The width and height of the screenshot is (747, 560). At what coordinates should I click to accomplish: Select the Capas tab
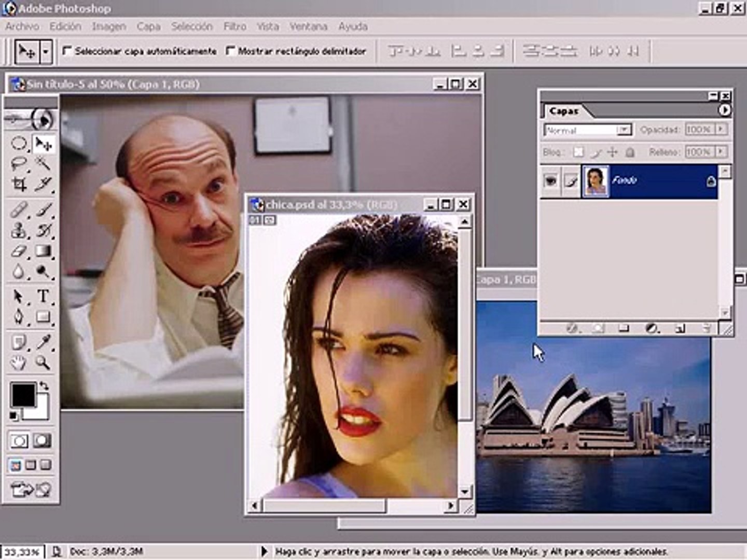coord(564,111)
